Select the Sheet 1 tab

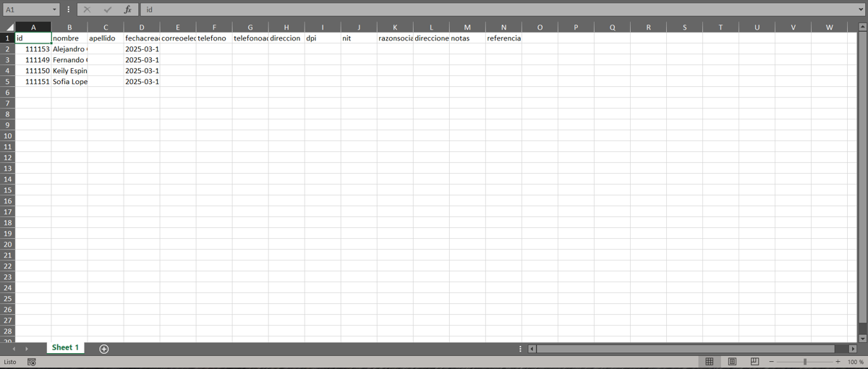65,348
